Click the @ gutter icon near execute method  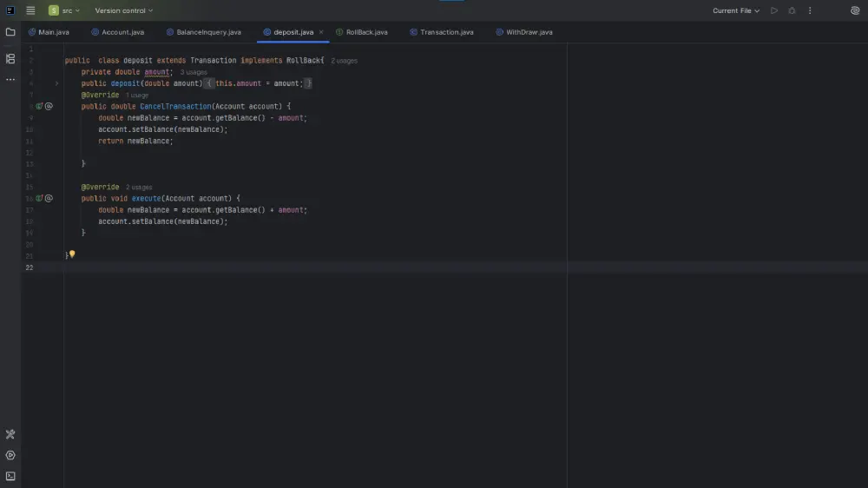pos(49,198)
